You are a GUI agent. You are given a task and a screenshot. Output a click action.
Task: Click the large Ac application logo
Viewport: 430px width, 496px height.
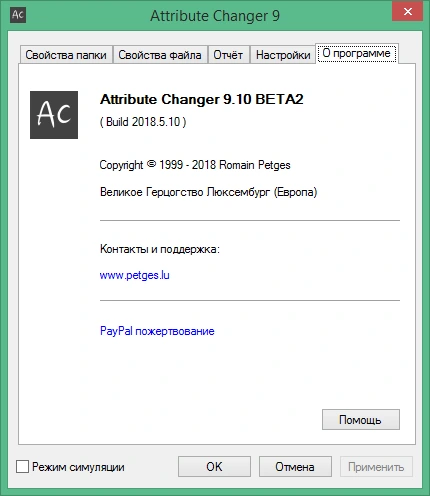coord(54,115)
